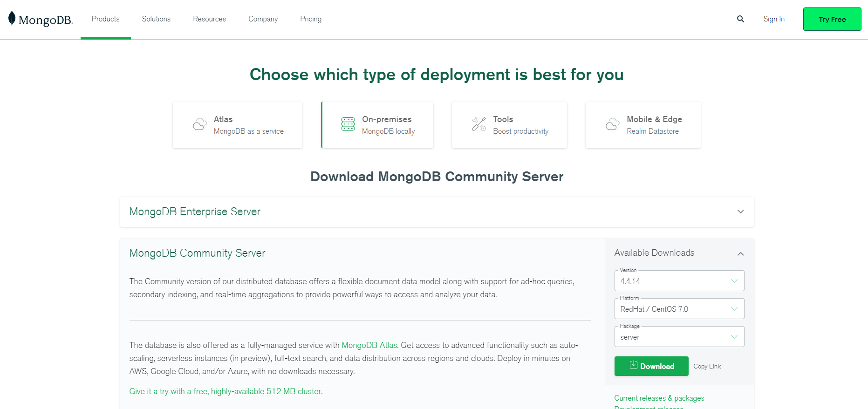Select the Tools deployment card
This screenshot has width=868, height=409.
pyautogui.click(x=509, y=125)
